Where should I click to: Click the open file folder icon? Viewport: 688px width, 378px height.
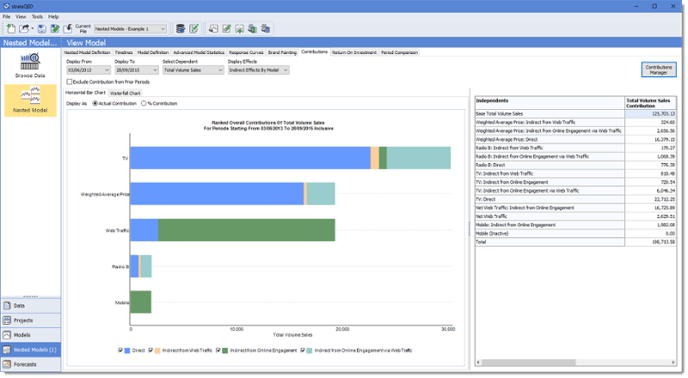[24, 29]
